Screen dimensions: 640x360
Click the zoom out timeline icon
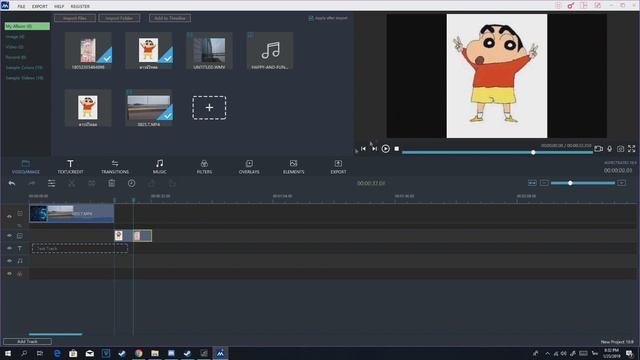pos(544,183)
